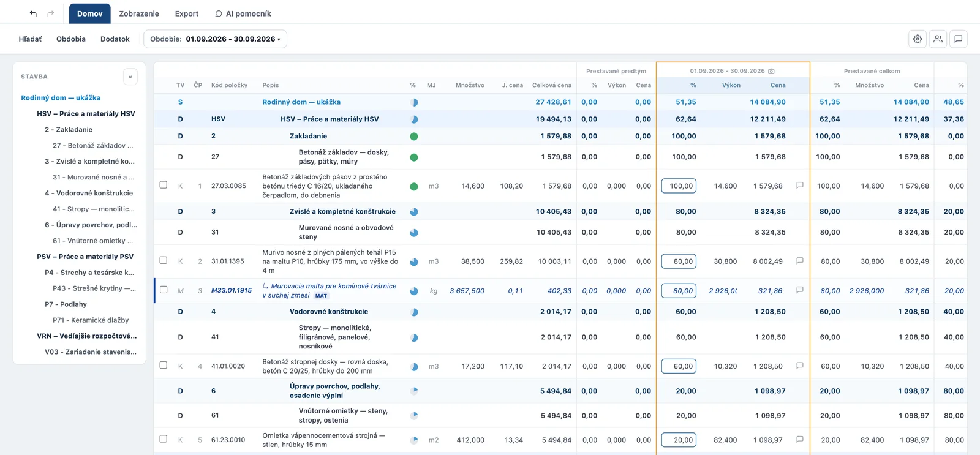Tick checkbox for item 61.23.0010
The width and height of the screenshot is (980, 455).
pyautogui.click(x=164, y=438)
